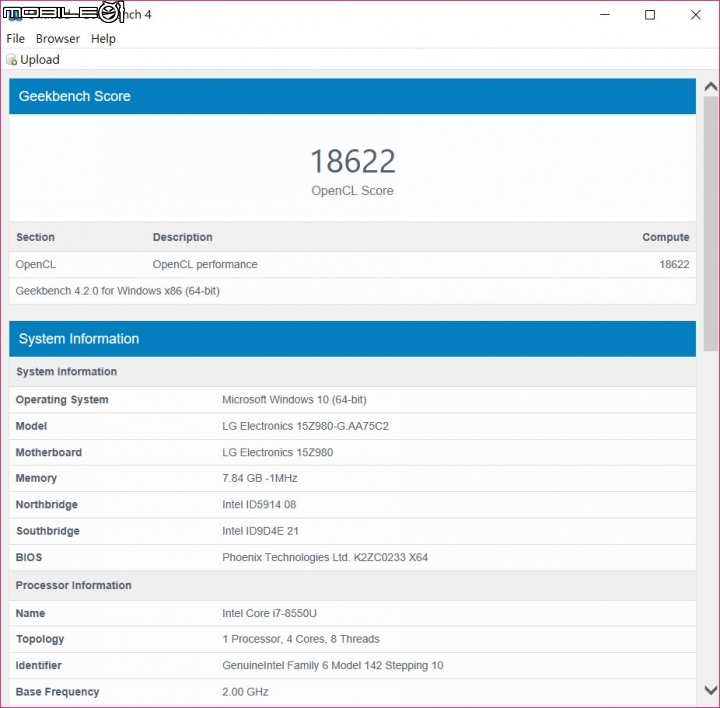
Task: Click the 'OpenCL Score' label
Action: point(353,191)
